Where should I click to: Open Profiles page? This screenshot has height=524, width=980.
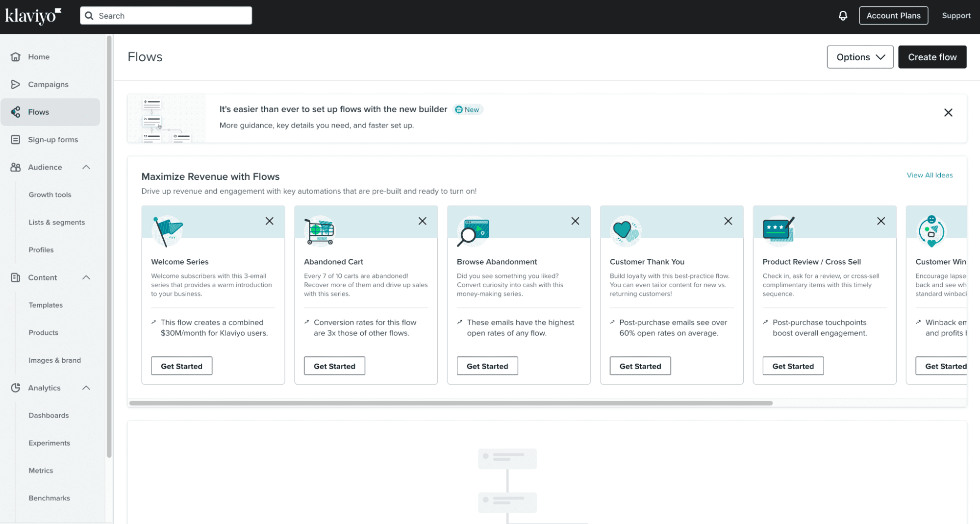point(41,250)
